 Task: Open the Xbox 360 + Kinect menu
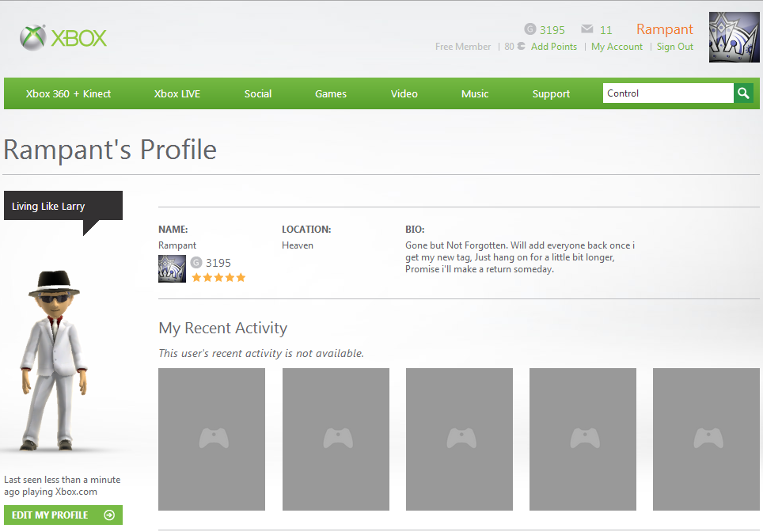click(x=68, y=93)
